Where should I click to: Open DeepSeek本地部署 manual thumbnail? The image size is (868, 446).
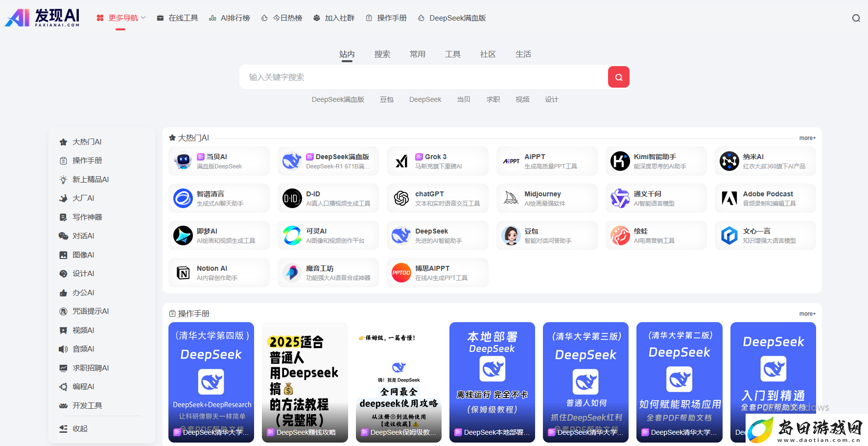(x=492, y=382)
